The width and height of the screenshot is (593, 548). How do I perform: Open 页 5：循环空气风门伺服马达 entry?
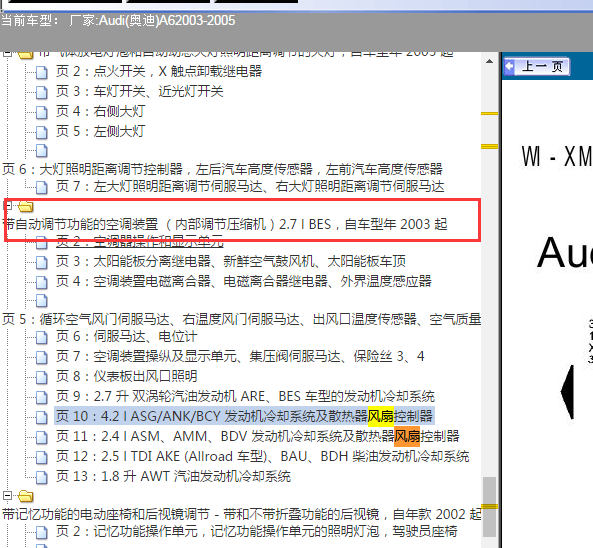click(242, 320)
